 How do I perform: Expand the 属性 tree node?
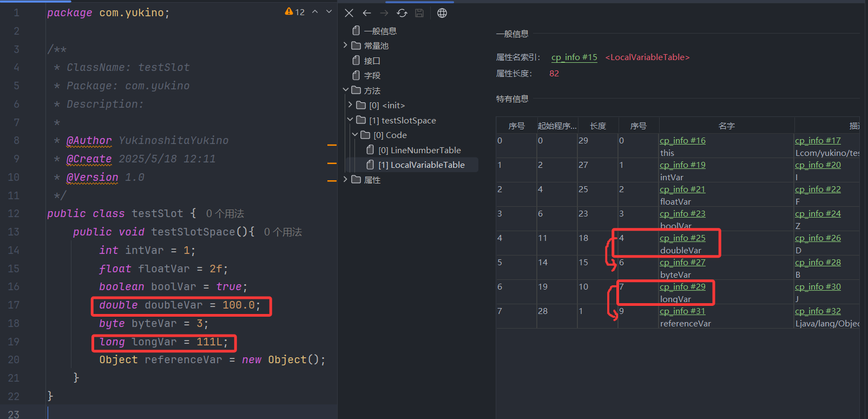coord(345,179)
